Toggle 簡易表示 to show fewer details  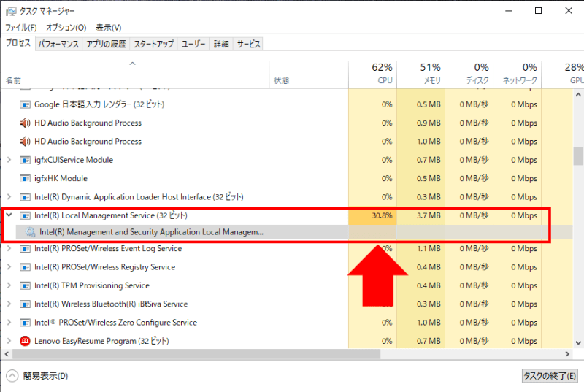point(36,376)
